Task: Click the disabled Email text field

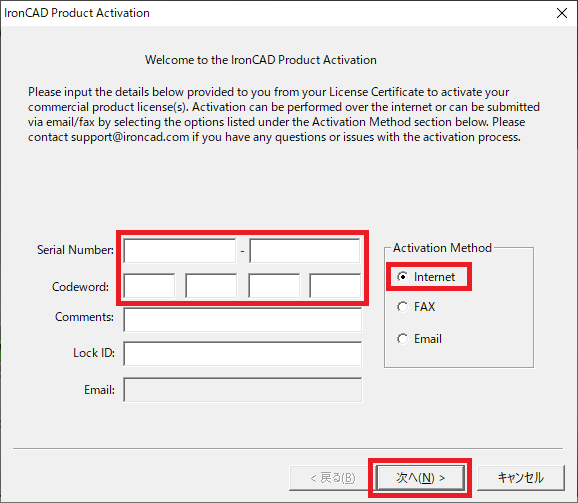Action: point(243,390)
